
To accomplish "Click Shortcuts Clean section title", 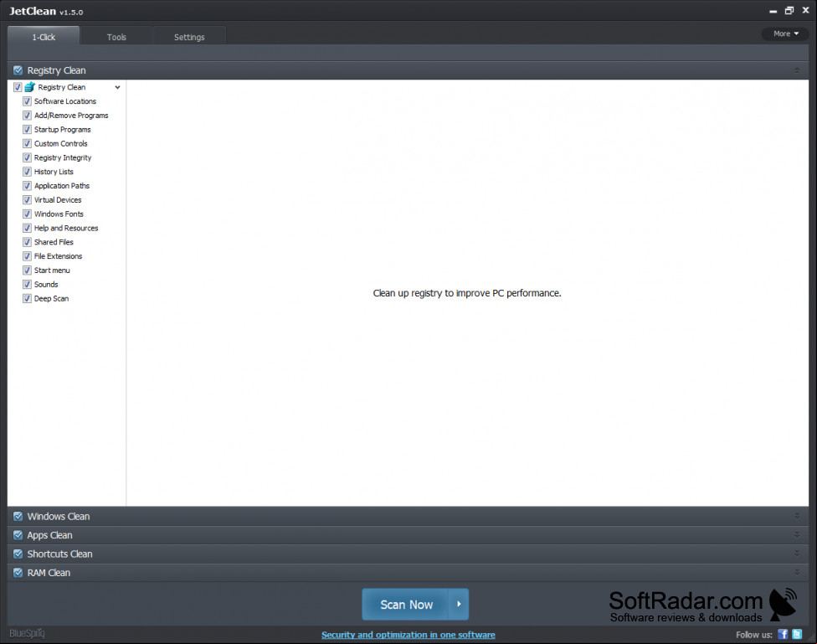I will (x=60, y=554).
